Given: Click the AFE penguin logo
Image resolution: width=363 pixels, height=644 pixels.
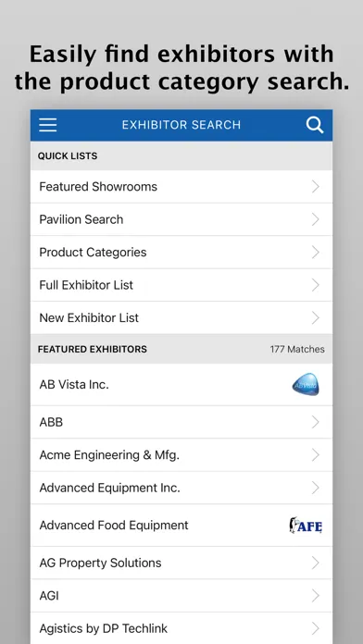Looking at the screenshot, I should click(x=306, y=526).
